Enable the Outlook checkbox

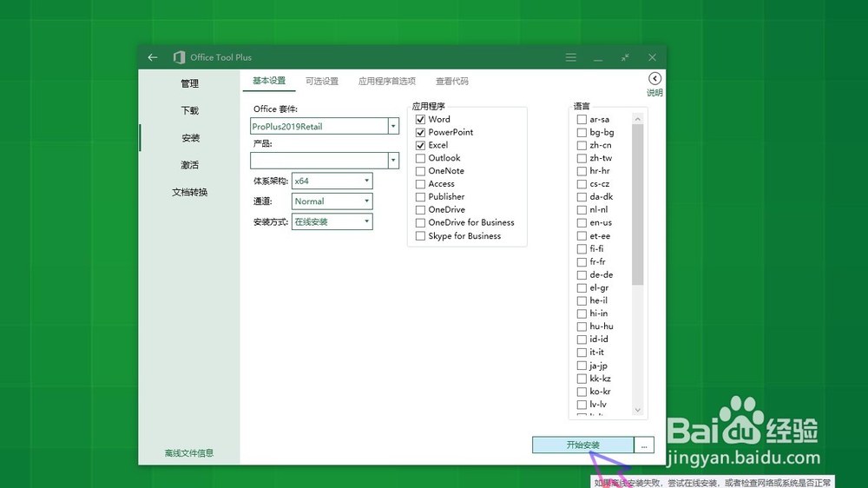pyautogui.click(x=420, y=158)
